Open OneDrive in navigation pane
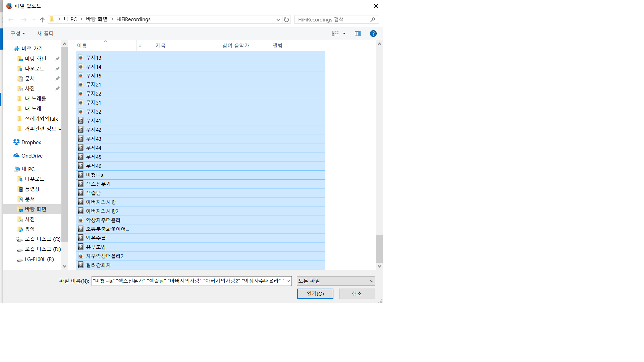 (32, 156)
